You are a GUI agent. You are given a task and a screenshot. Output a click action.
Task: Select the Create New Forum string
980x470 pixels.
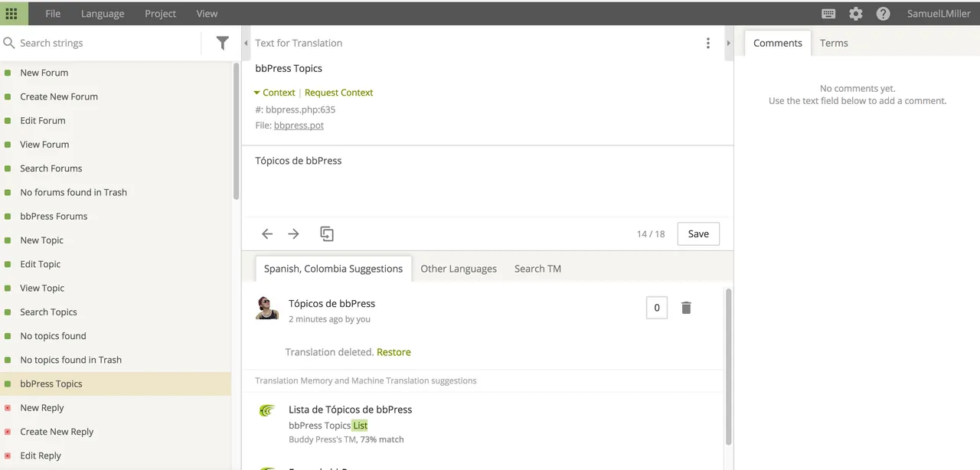[116, 96]
